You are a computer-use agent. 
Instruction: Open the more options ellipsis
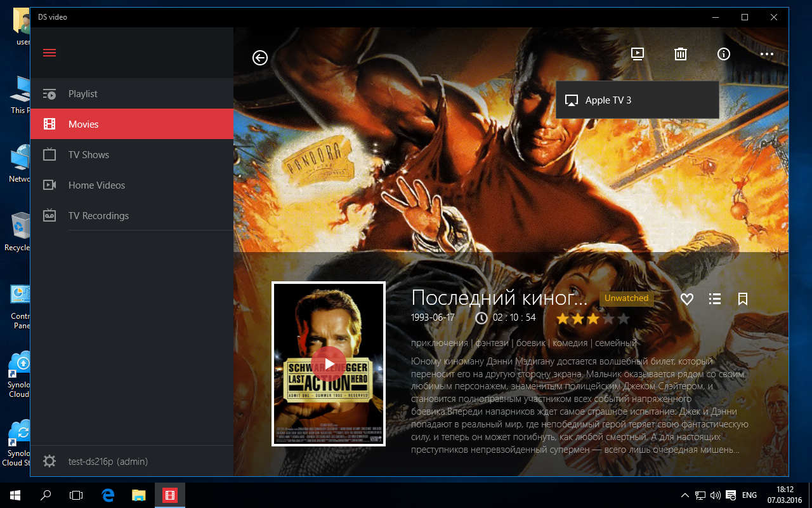point(767,55)
